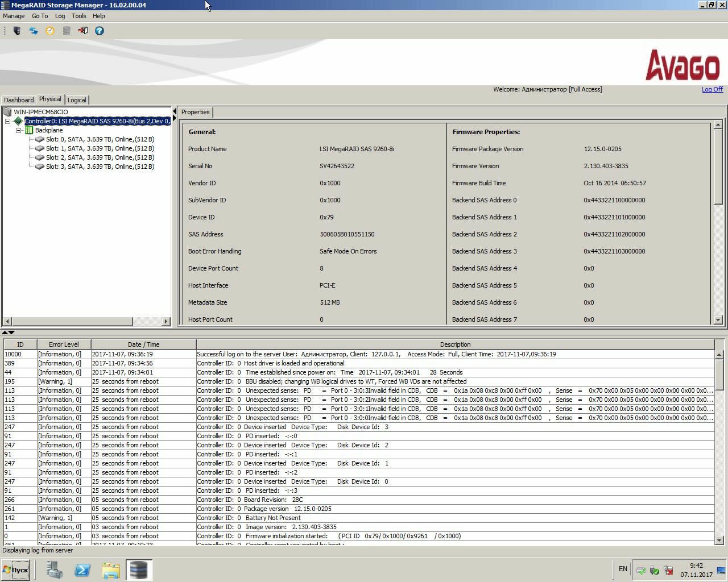The height and width of the screenshot is (582, 728).
Task: Open the Go To menu
Action: pos(40,16)
